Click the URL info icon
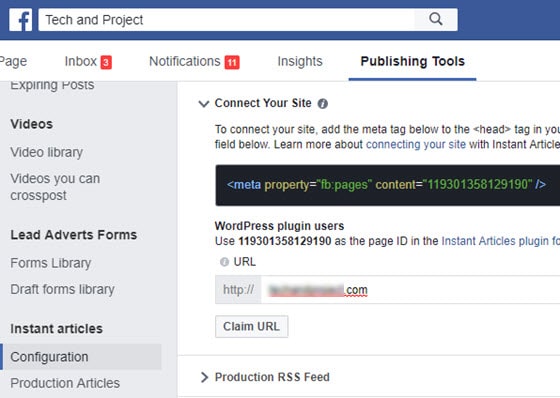Image resolution: width=560 pixels, height=398 pixels. (x=224, y=262)
